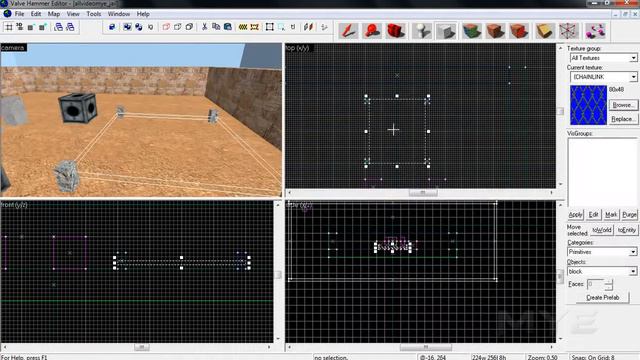Show all hidden objects toolbar icon
Screen dimensions: 640x360
coord(189,27)
